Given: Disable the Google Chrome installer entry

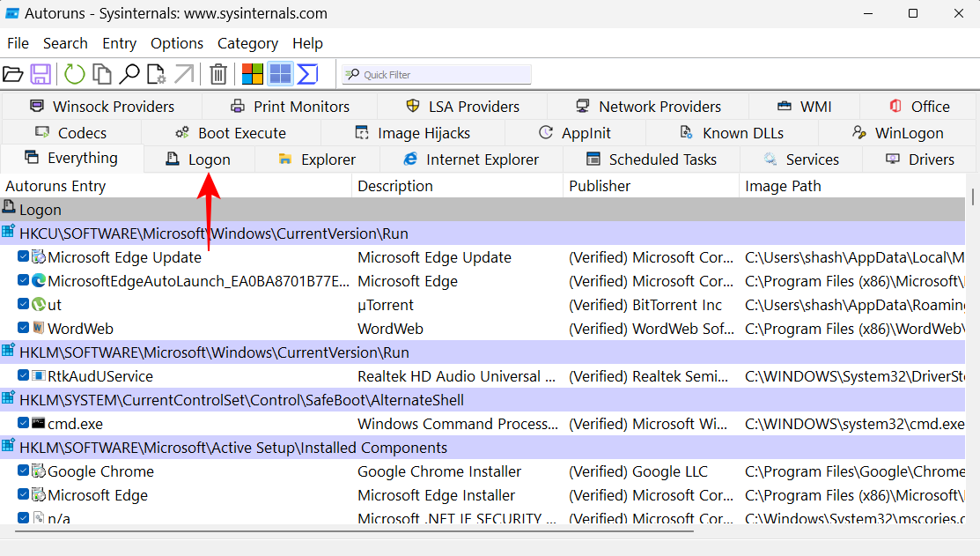Looking at the screenshot, I should click(x=24, y=471).
